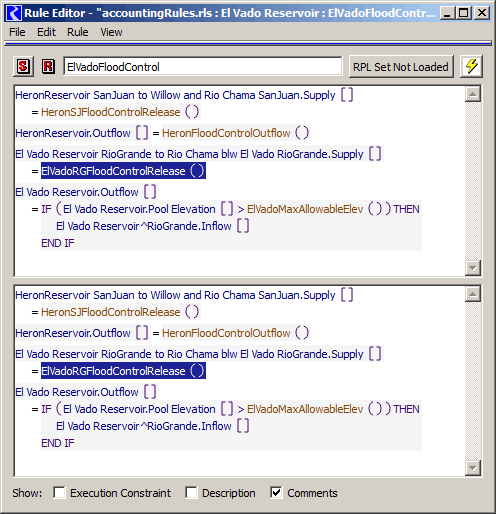
Task: Check the Description checkbox
Action: tap(191, 493)
